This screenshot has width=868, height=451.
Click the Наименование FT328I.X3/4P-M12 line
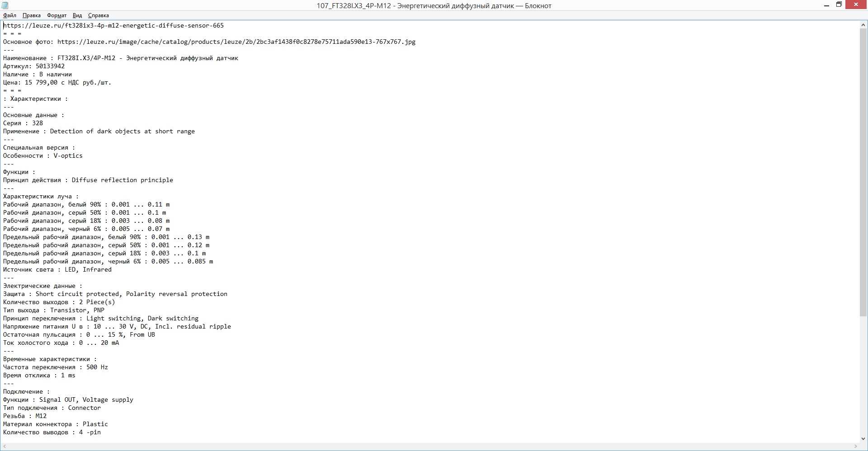(x=121, y=58)
